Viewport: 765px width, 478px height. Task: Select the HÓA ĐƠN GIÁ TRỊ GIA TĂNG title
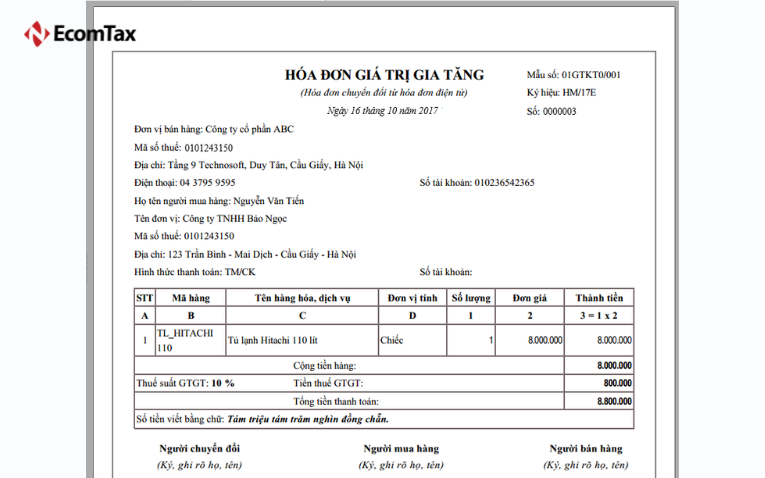tap(384, 75)
